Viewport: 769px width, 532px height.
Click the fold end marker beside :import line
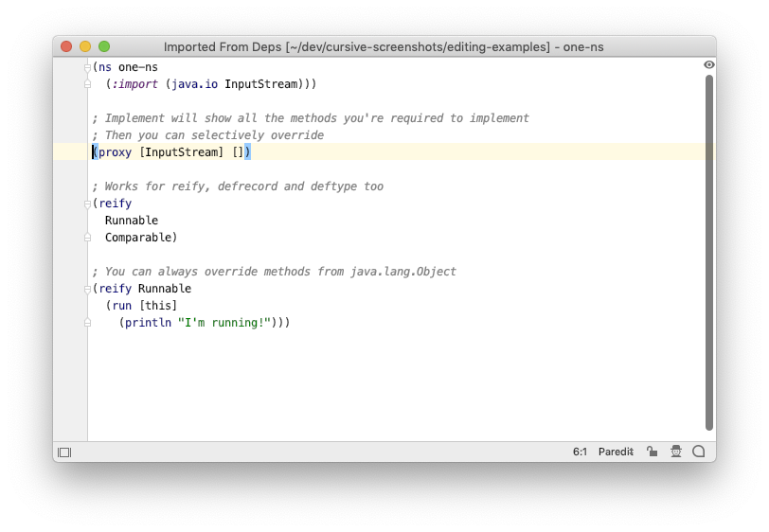point(87,84)
